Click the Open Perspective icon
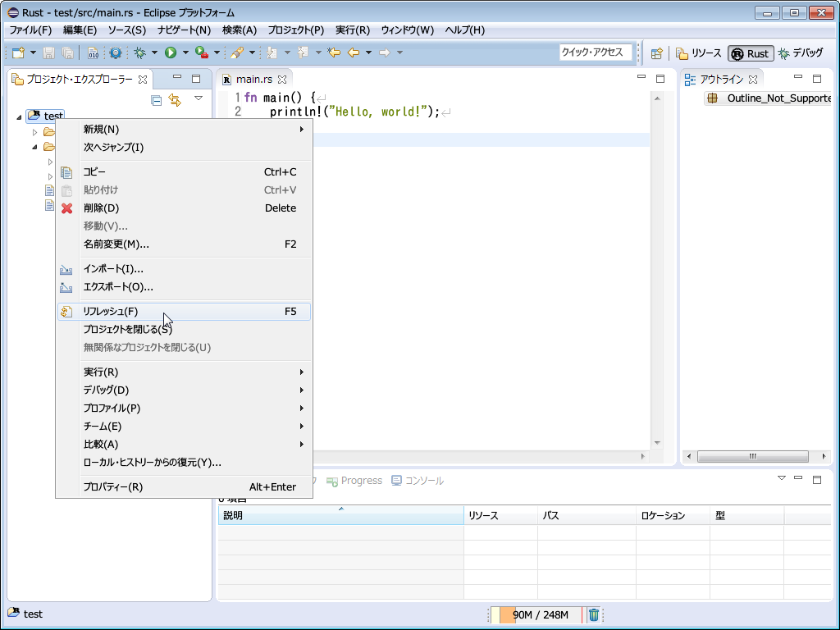Screen dimensions: 840x630 coord(657,53)
